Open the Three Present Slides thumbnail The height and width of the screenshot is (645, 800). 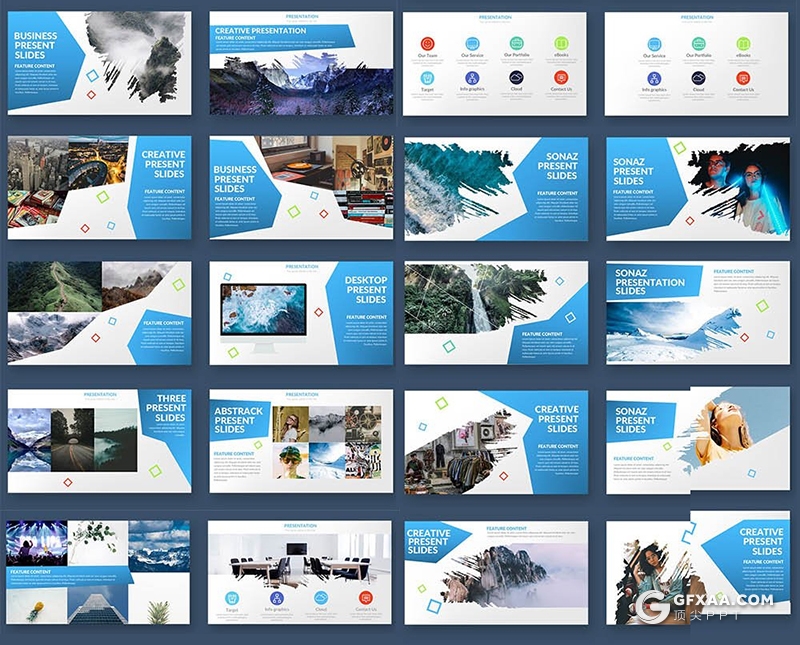pos(99,440)
